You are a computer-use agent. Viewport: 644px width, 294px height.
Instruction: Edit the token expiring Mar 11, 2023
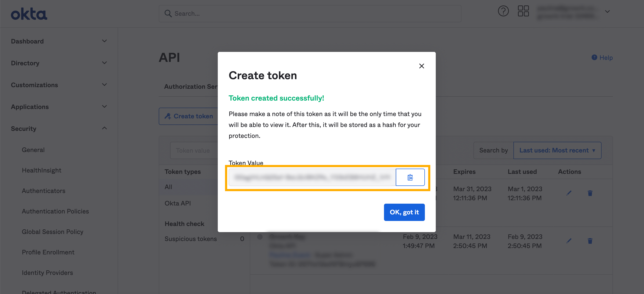(x=569, y=241)
